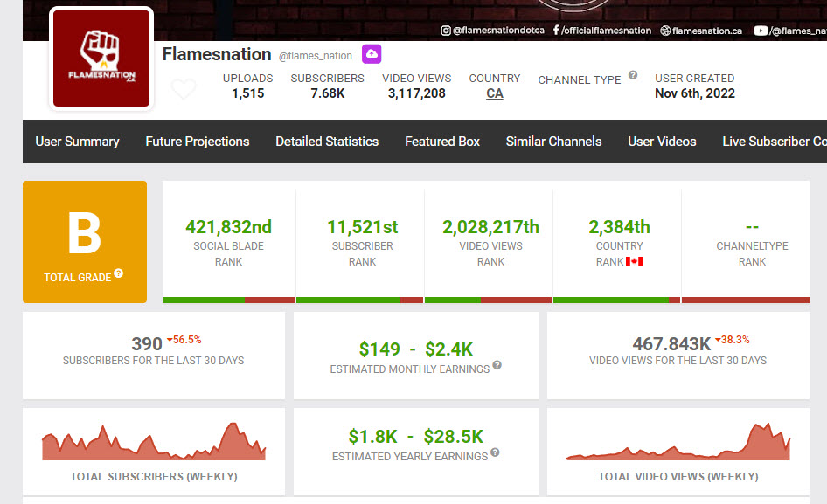827x504 pixels.
Task: Click the 11,521st Subscriber Rank value
Action: tap(362, 227)
